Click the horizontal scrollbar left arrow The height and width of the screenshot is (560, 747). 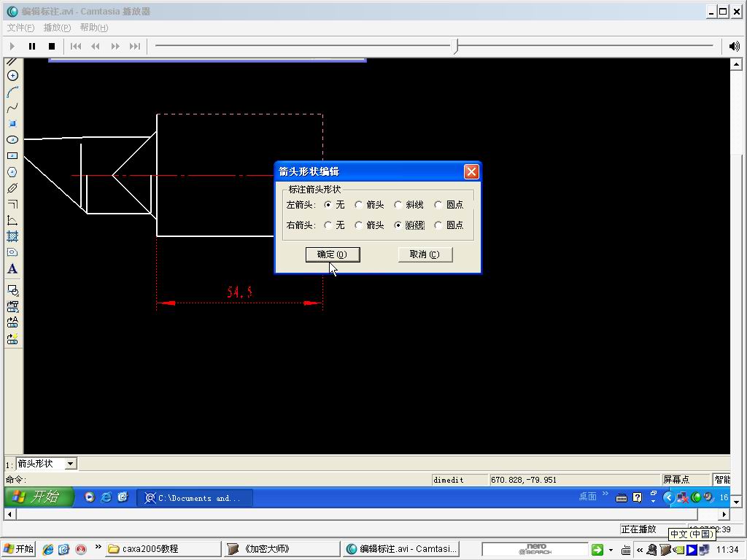(10, 514)
